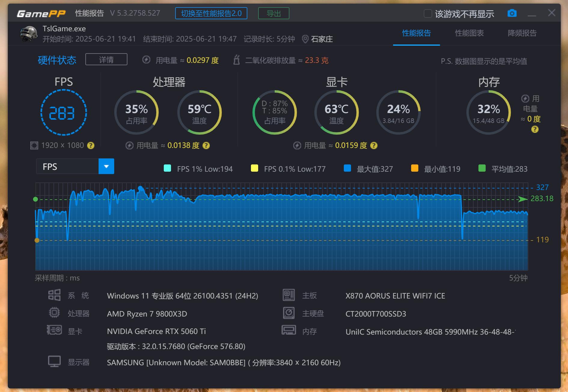This screenshot has height=392, width=568.
Task: Click the resolution frame icon beside 1920 x 1080
Action: pyautogui.click(x=34, y=145)
